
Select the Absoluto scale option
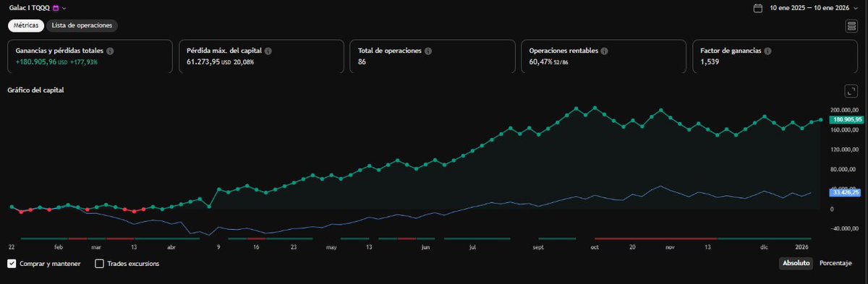796,263
